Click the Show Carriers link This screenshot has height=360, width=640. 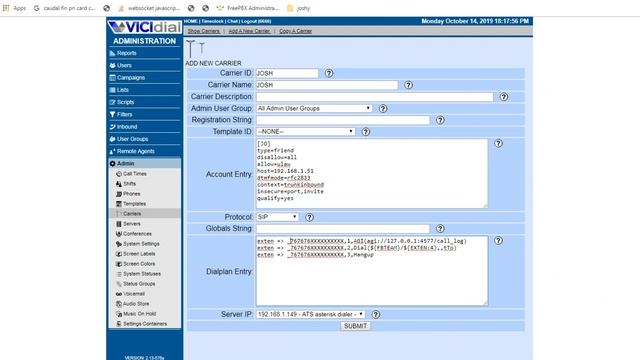coord(203,31)
